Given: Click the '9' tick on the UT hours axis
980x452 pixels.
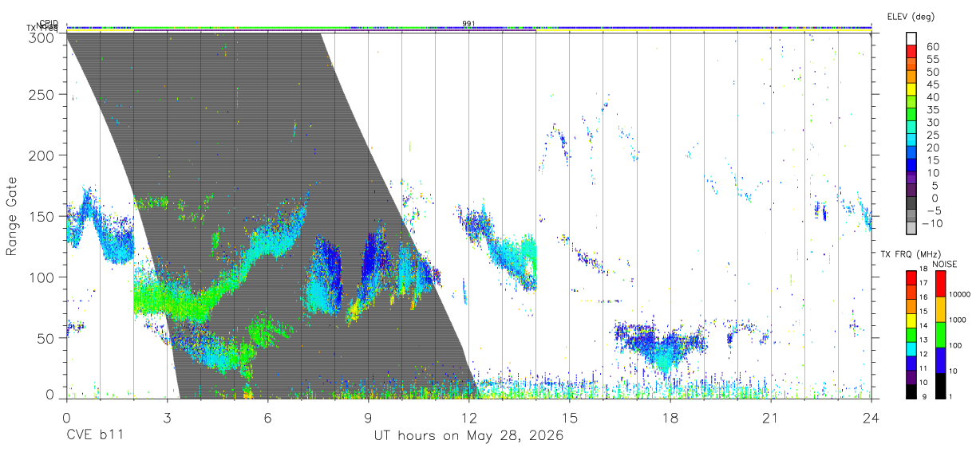Looking at the screenshot, I should 368,418.
